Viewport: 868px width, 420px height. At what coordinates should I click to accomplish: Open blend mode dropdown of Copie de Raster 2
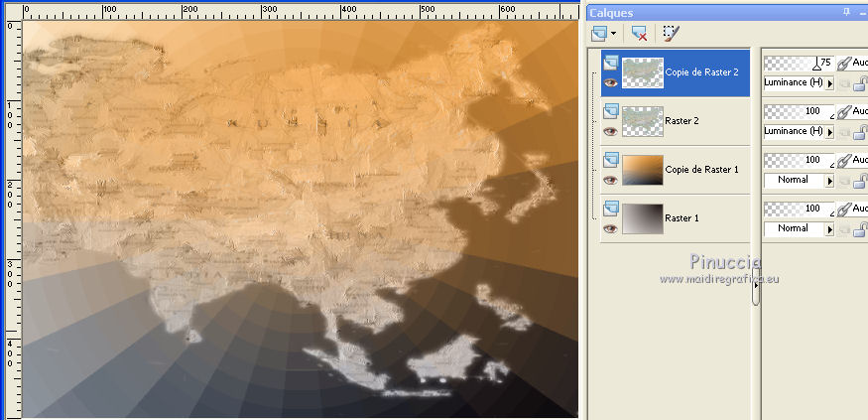tap(829, 83)
